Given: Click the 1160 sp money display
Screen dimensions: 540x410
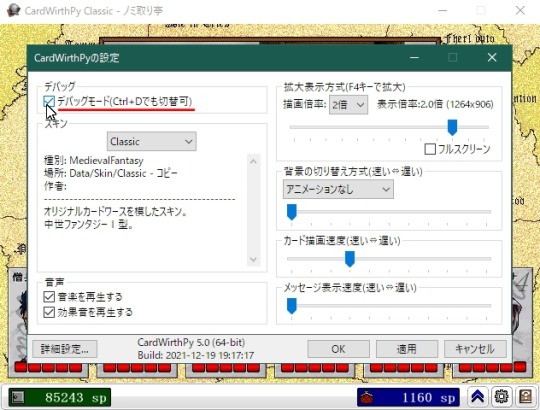Looking at the screenshot, I should click(x=408, y=397).
